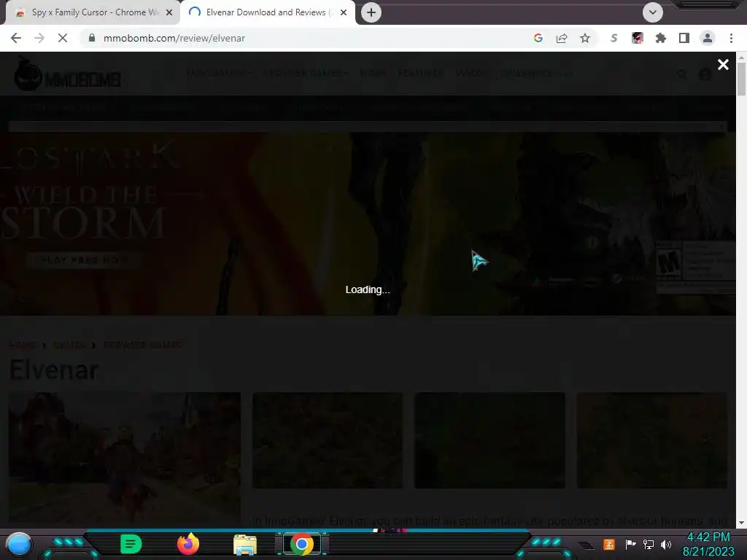
Task: Launch Firefox from the taskbar
Action: tap(188, 544)
